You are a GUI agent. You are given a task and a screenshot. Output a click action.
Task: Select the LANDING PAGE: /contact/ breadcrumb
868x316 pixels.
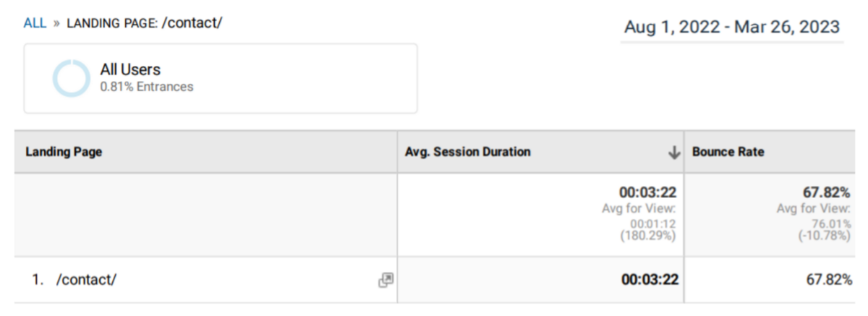pos(144,22)
